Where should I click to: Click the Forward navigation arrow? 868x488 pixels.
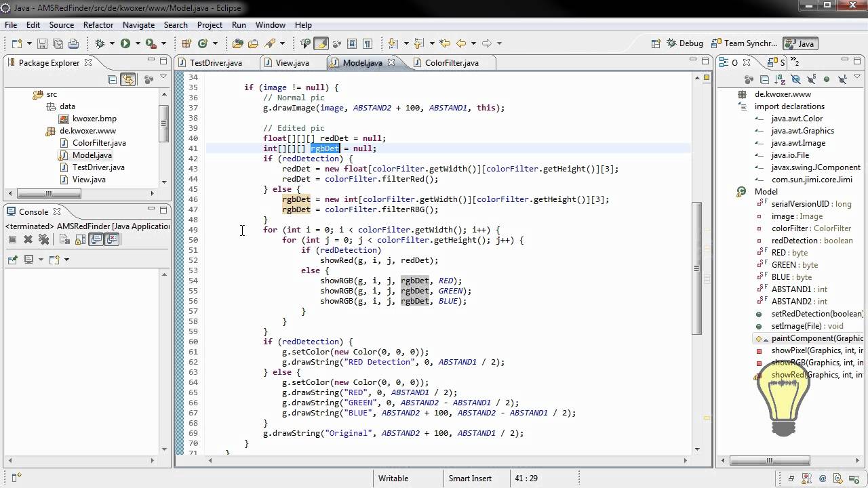click(x=486, y=43)
